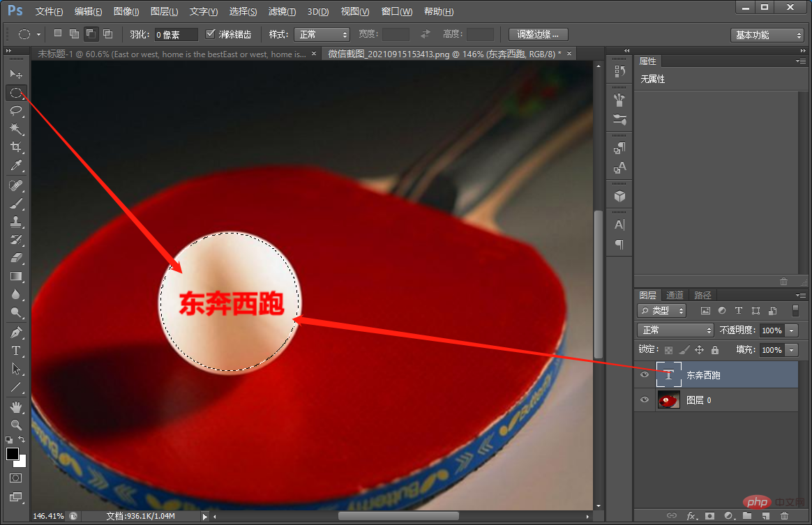
Task: Switch to the 路径 tab
Action: tap(702, 295)
